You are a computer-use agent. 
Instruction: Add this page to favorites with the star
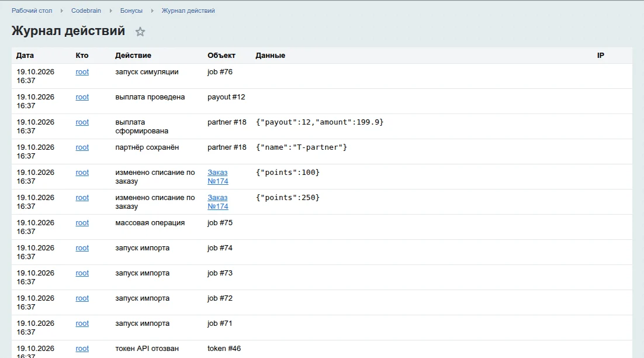pos(140,32)
